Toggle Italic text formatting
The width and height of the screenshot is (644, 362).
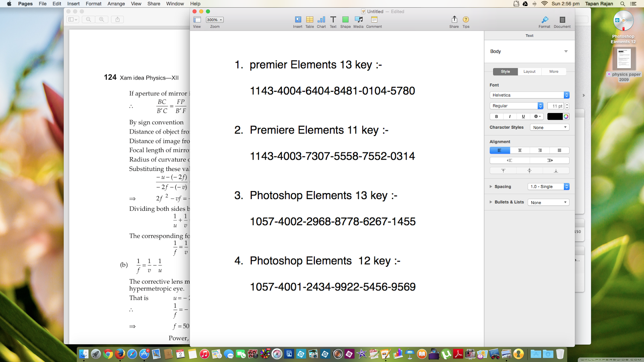[510, 117]
